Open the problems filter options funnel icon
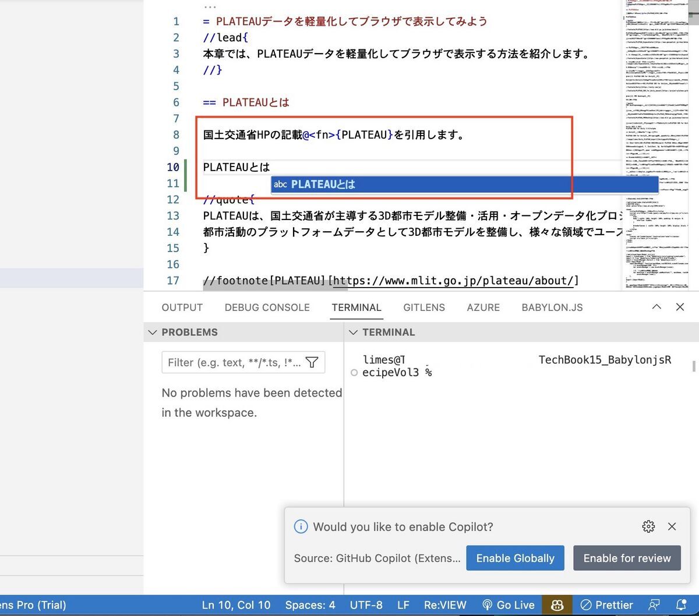 pos(312,362)
